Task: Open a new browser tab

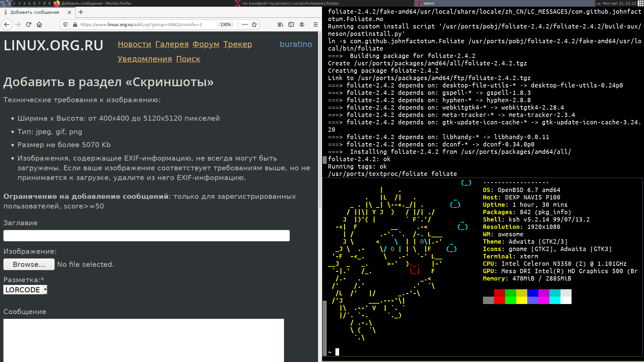Action: 81,12
